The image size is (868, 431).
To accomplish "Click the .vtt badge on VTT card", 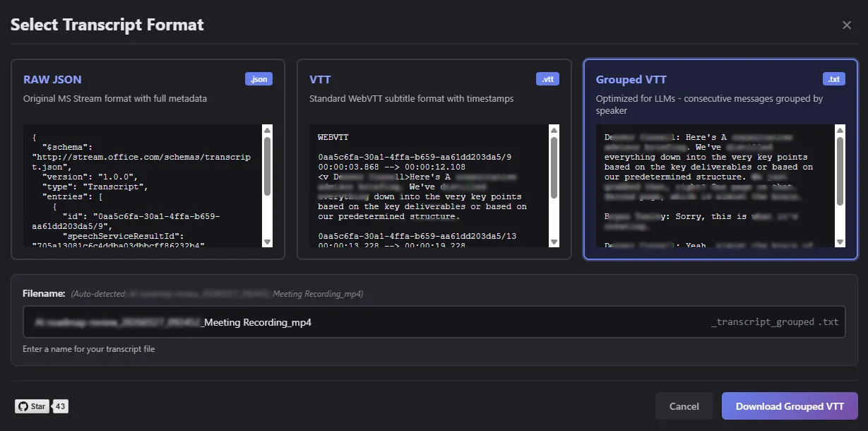I will click(547, 79).
